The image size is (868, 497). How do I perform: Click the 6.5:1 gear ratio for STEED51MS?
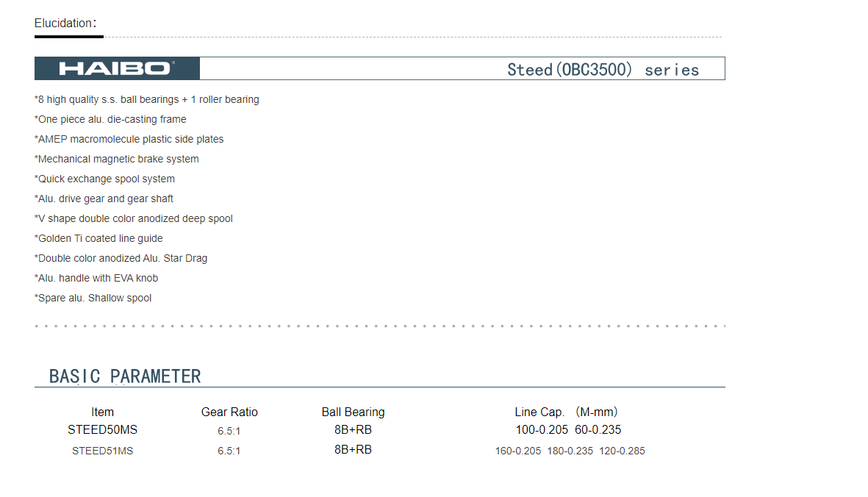click(229, 451)
